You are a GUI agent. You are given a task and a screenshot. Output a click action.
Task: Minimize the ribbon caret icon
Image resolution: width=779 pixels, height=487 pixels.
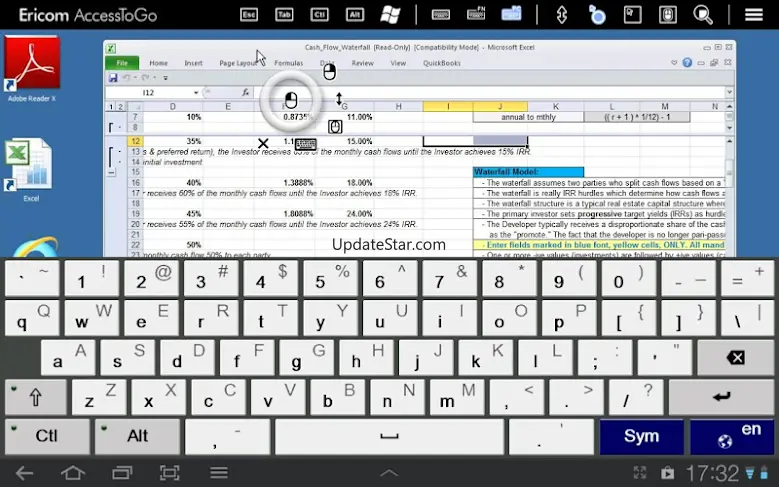click(x=674, y=63)
